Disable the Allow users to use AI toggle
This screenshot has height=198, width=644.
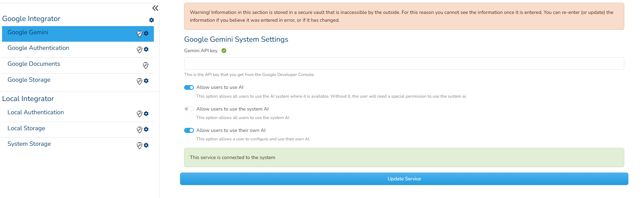tap(189, 87)
